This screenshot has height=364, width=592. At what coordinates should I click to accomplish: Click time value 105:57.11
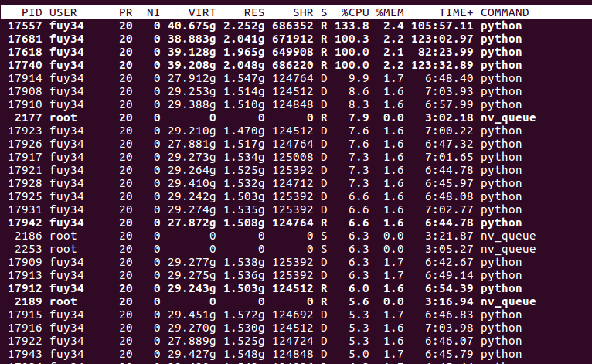(442, 26)
